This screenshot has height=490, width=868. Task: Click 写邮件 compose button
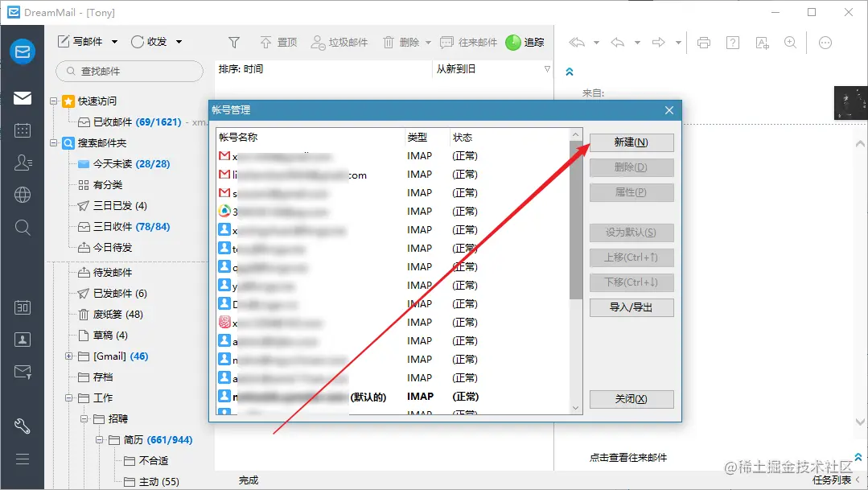pos(80,42)
